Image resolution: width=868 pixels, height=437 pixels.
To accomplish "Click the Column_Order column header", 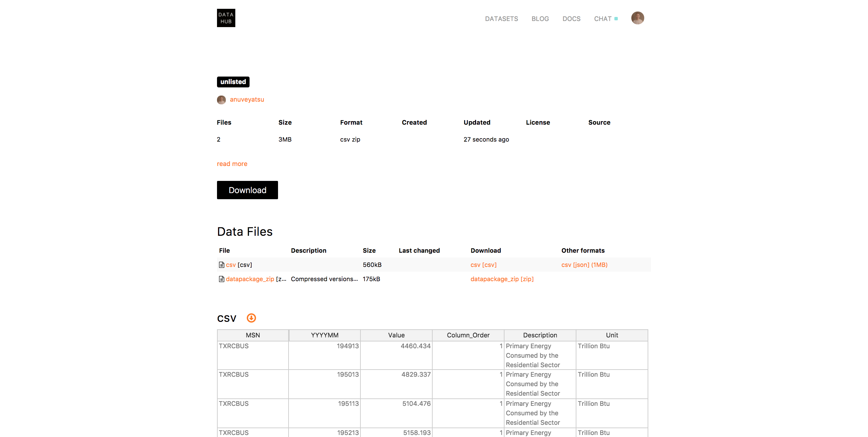I will point(468,335).
